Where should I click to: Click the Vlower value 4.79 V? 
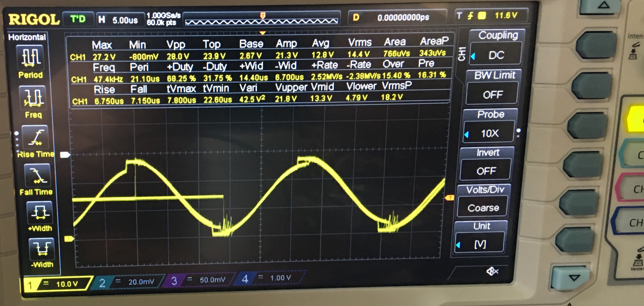coord(357,98)
